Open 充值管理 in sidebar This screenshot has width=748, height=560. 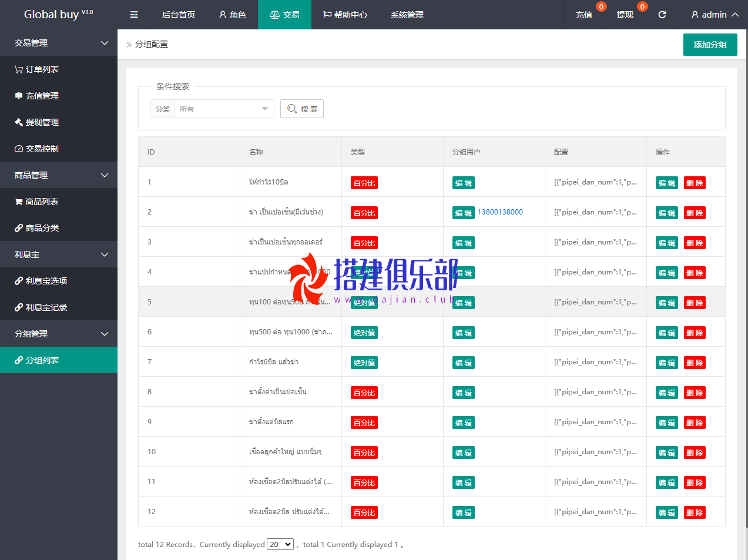59,96
